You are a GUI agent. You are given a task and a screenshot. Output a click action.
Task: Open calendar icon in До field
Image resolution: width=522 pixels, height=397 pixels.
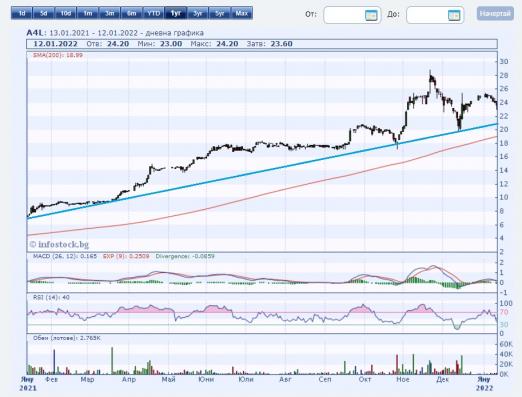454,15
